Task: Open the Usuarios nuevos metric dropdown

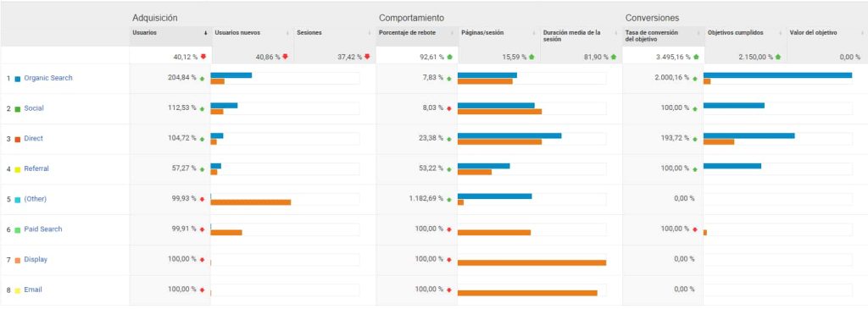Action: point(288,34)
